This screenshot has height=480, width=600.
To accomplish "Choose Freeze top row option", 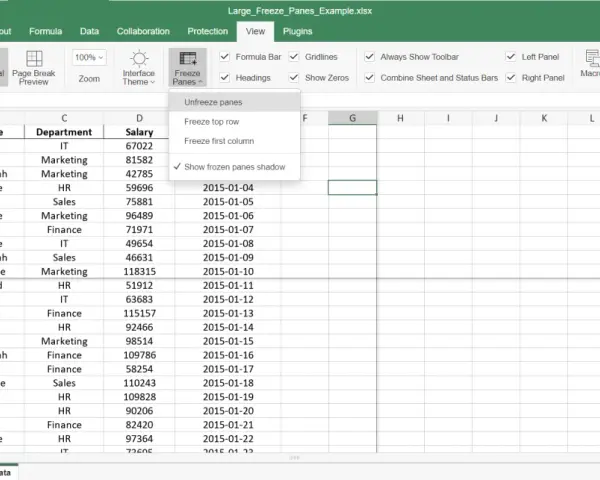I will click(234, 122).
